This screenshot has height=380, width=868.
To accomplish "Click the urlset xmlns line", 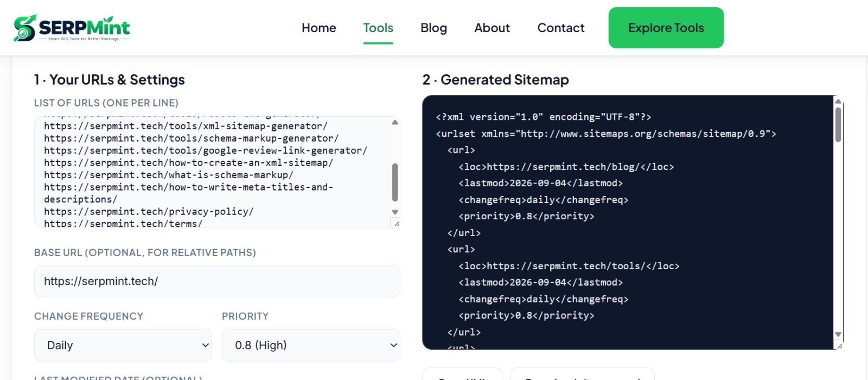I will pos(606,134).
